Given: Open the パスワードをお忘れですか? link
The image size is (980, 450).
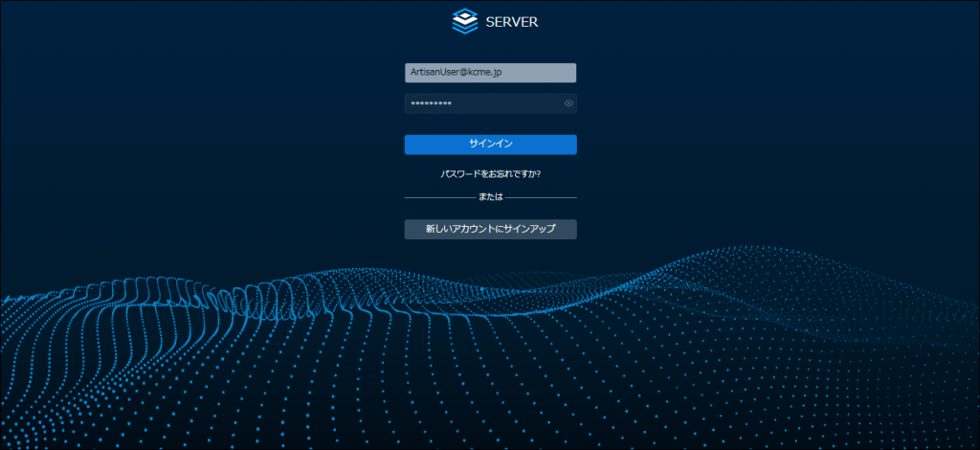Looking at the screenshot, I should 490,174.
